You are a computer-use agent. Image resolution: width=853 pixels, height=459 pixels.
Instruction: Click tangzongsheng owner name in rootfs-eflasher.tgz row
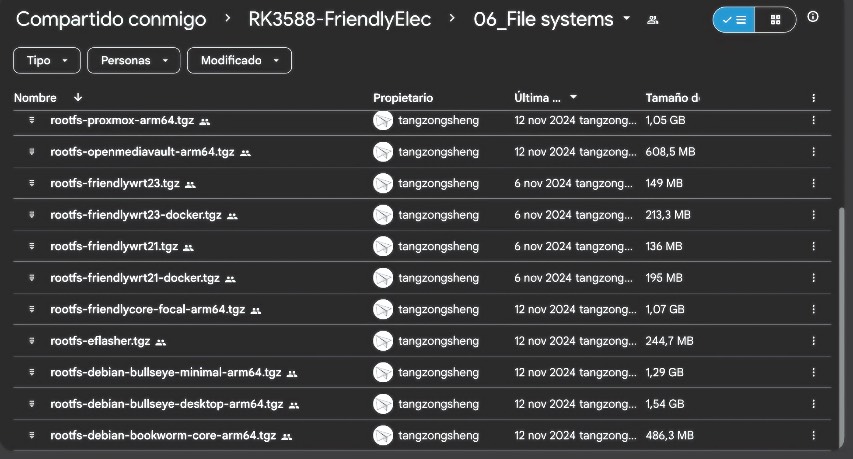pos(438,341)
